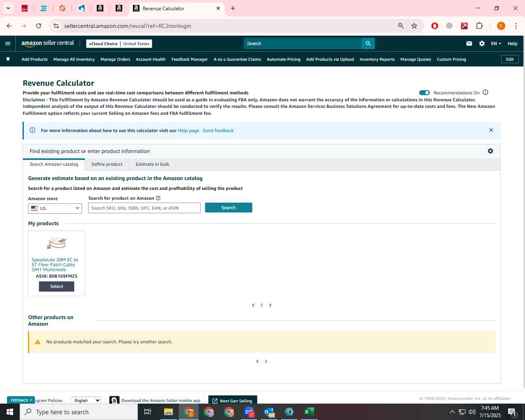525x420 pixels.
Task: Click the Windows Start button
Action: pos(10,412)
